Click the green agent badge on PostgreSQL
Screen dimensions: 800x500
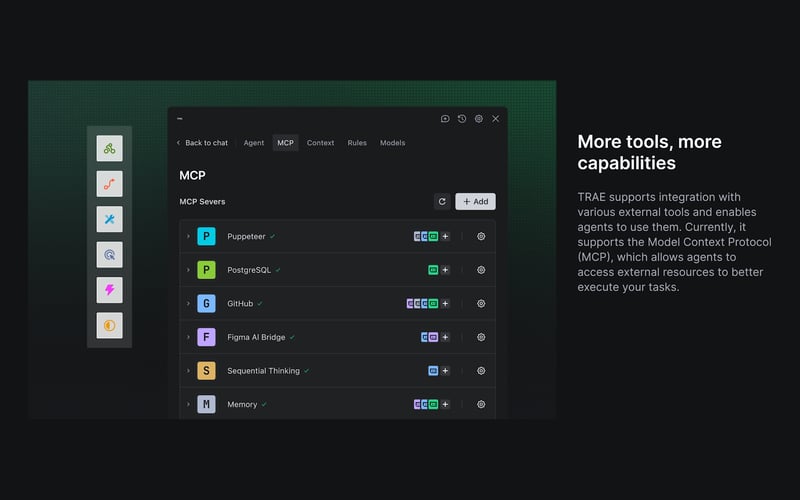click(433, 270)
